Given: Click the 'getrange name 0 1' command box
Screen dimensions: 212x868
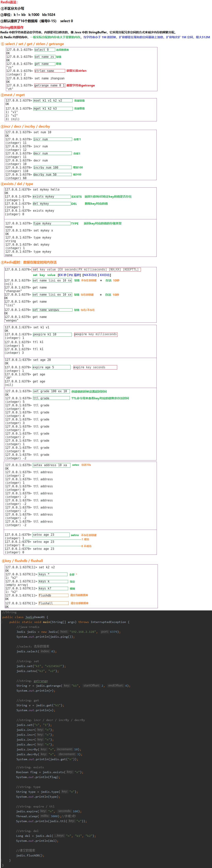Looking at the screenshot, I should click(x=49, y=86).
